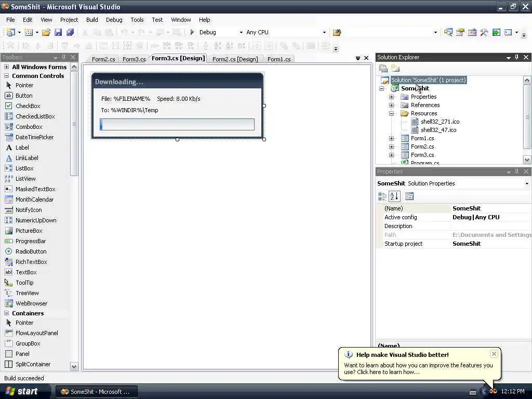532x399 pixels.
Task: Open the Properties Window toolbar icon
Action: 460,32
